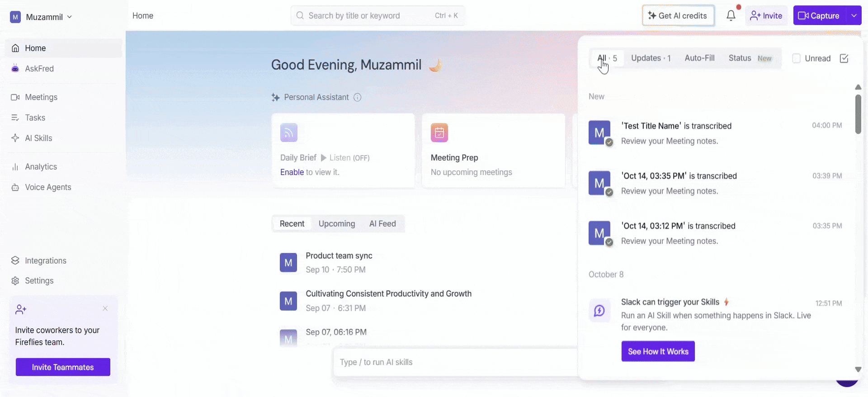Image resolution: width=868 pixels, height=397 pixels.
Task: Select the All notifications tab
Action: pos(607,58)
